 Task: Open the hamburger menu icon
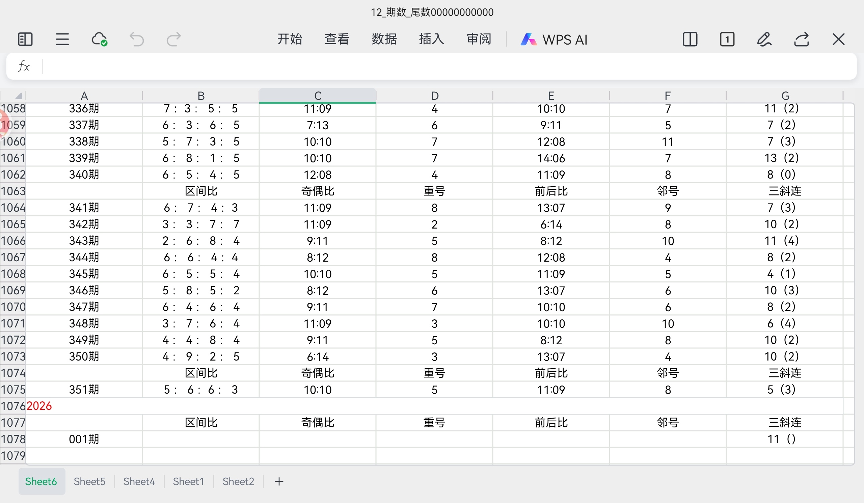[62, 39]
